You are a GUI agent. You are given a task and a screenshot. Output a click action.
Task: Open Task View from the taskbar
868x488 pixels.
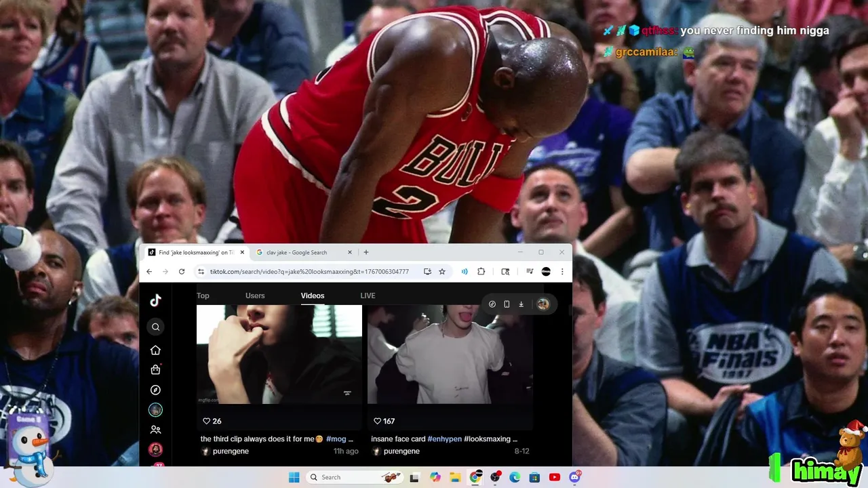414,477
